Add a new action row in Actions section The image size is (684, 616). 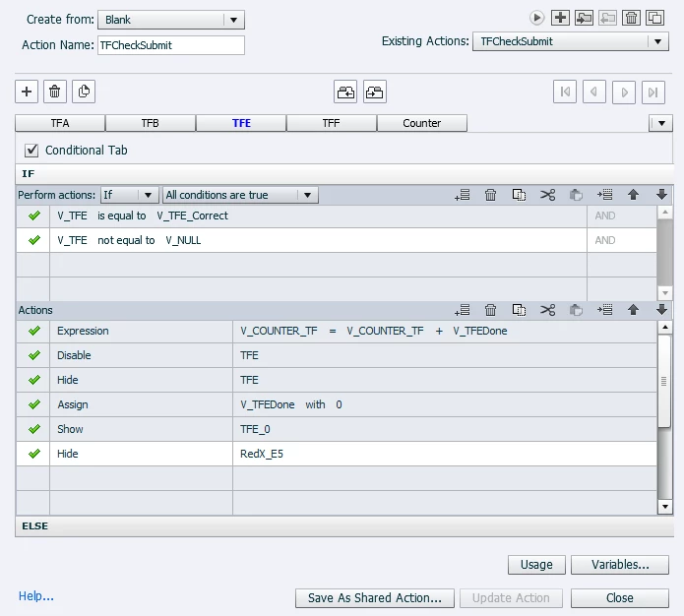click(463, 310)
